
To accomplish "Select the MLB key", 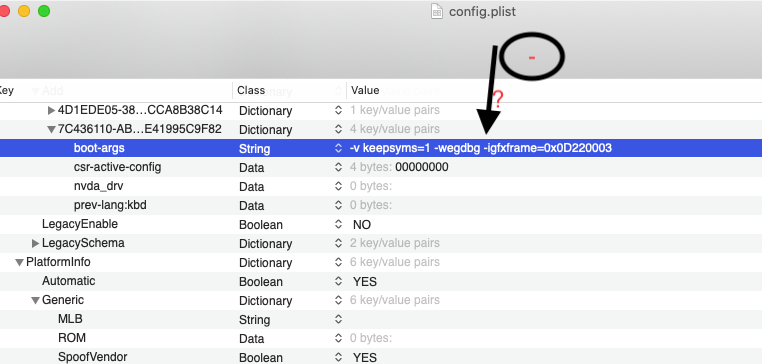I will point(70,319).
